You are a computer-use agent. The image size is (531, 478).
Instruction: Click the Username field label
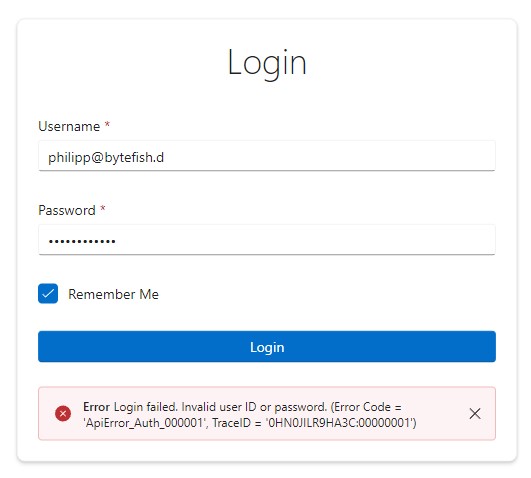[69, 126]
